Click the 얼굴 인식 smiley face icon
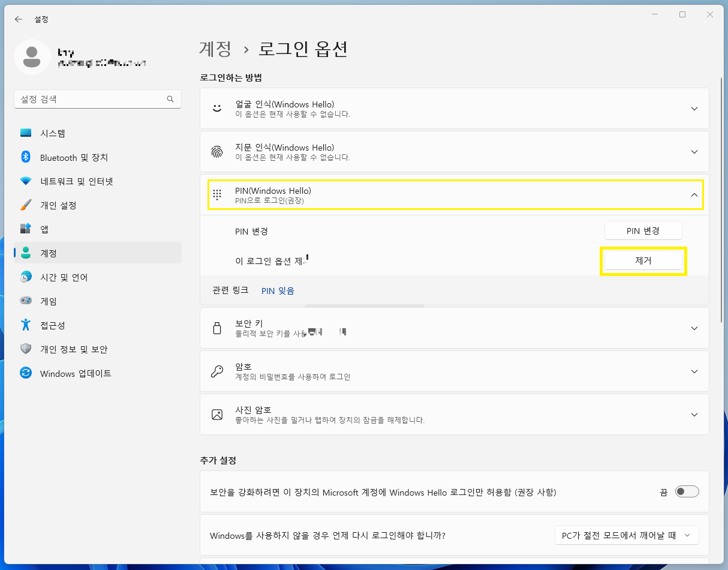 point(217,109)
